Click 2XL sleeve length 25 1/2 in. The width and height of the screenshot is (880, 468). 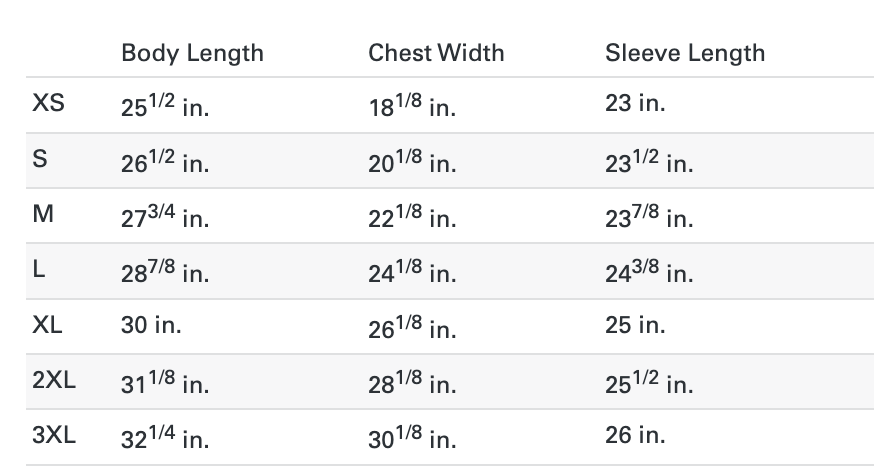coord(649,383)
